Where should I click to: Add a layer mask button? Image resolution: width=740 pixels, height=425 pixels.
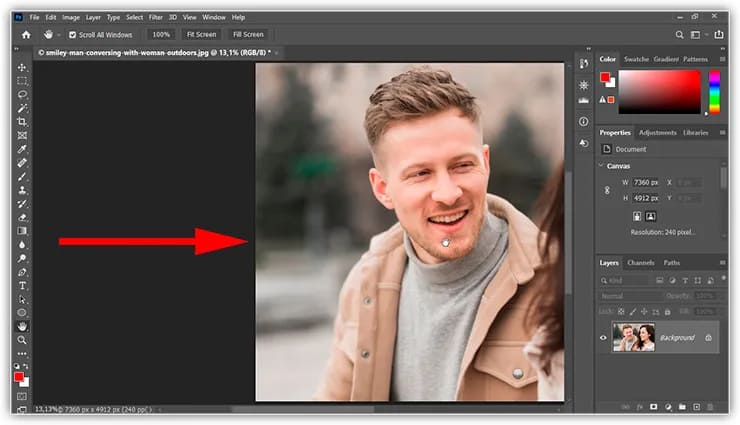(x=654, y=407)
